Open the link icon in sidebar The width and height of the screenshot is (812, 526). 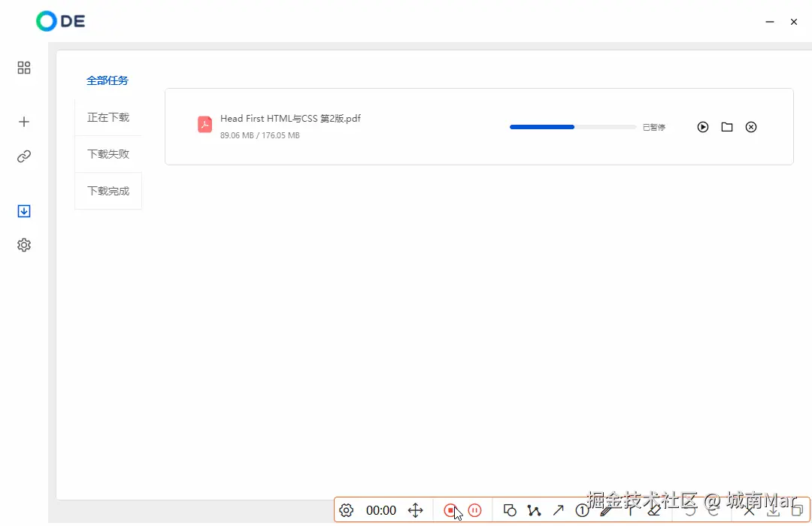(x=24, y=156)
